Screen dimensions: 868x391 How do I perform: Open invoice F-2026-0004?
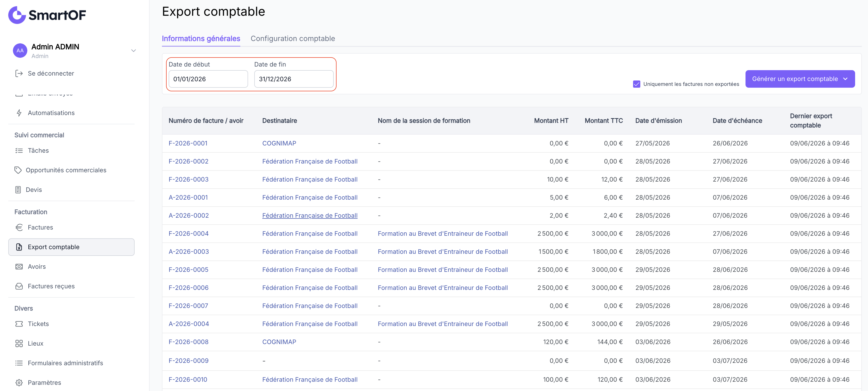[x=188, y=234]
